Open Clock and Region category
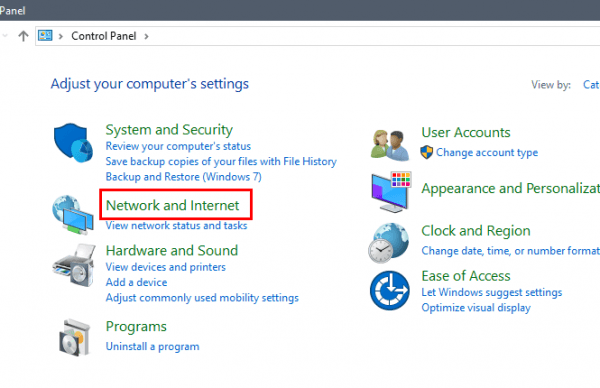Screen dimensions: 600x388 (x=476, y=231)
